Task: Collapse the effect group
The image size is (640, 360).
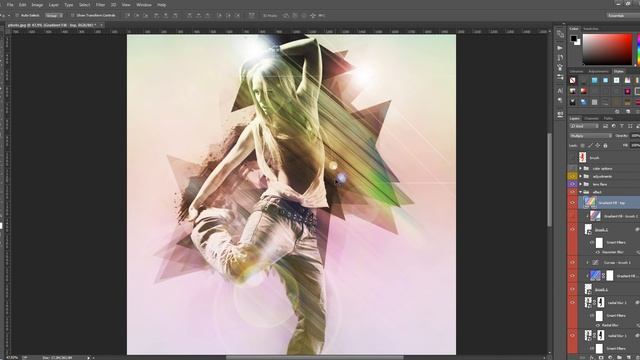Action: pos(580,192)
